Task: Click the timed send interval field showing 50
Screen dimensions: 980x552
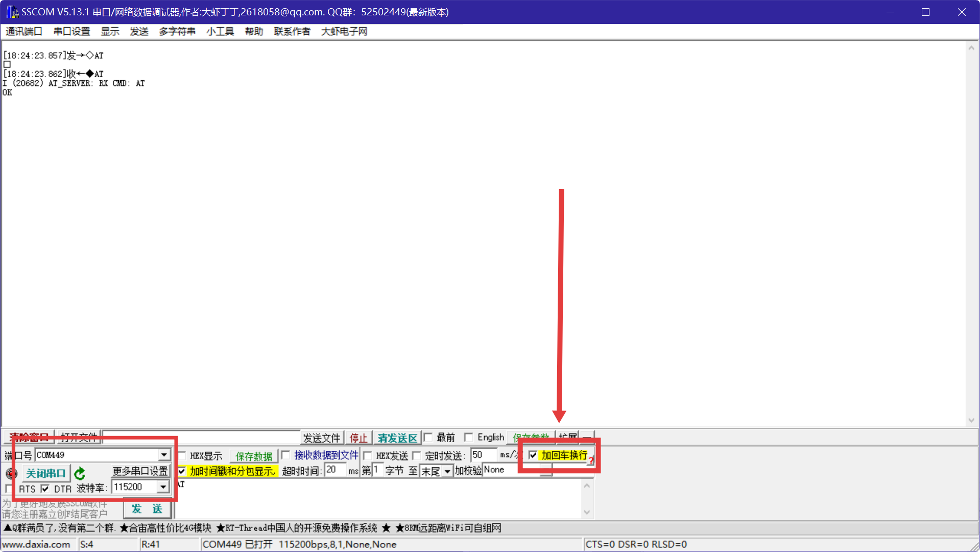Action: click(x=484, y=455)
